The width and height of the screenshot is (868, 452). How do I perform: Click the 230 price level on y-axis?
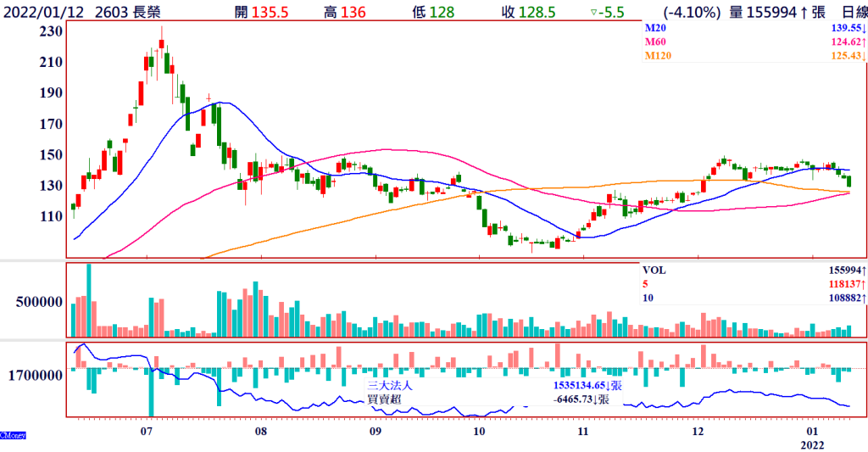tap(53, 31)
